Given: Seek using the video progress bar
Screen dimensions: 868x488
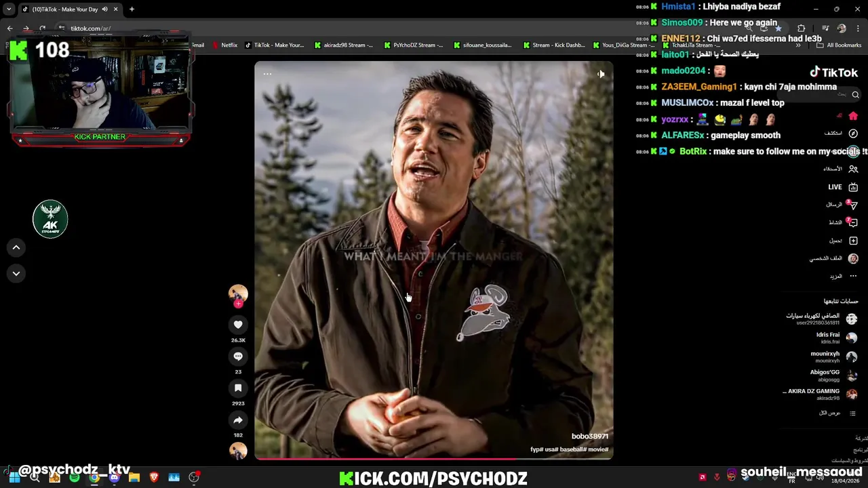Looking at the screenshot, I should (434, 459).
